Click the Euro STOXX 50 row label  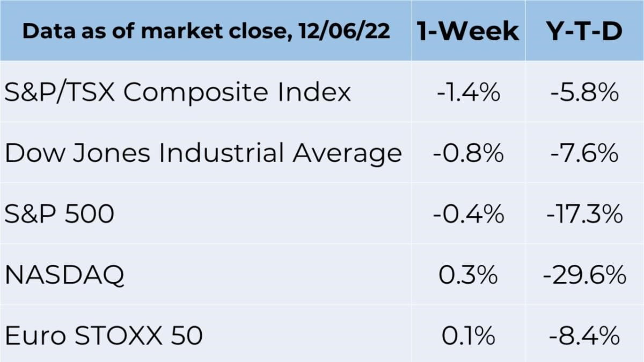coord(104,336)
